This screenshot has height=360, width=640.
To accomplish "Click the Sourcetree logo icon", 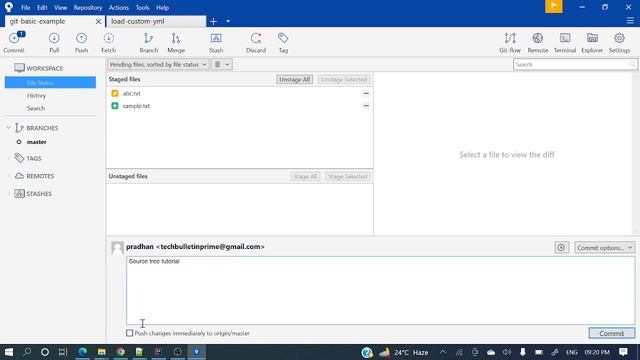I will tap(9, 7).
